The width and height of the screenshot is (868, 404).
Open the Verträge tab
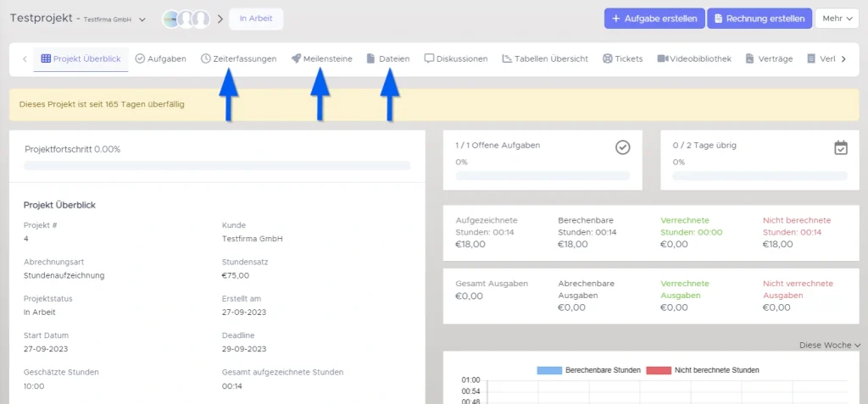coord(770,59)
